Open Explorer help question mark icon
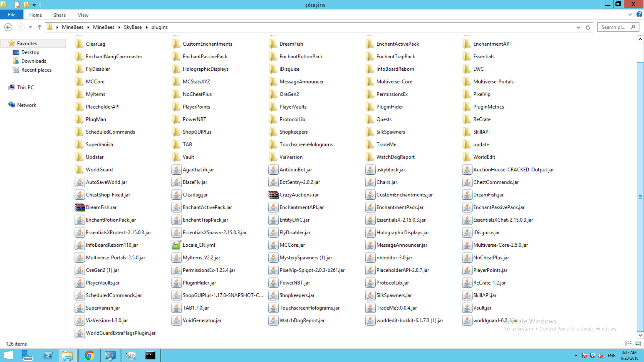 point(639,14)
